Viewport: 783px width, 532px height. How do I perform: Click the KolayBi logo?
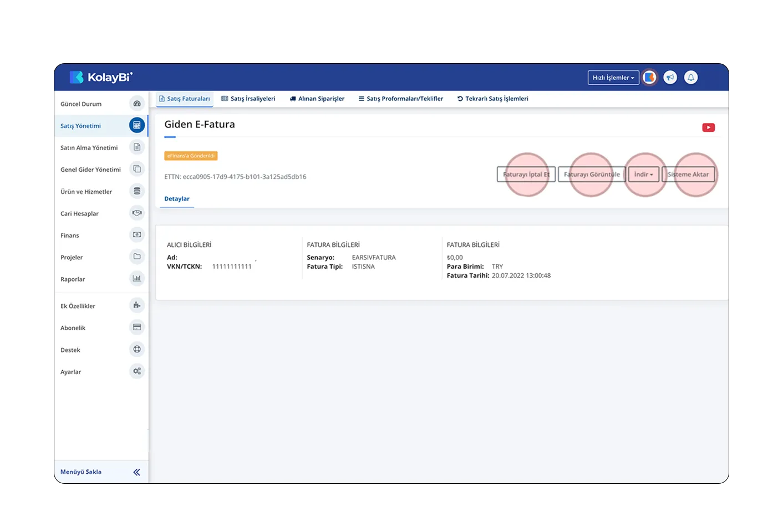click(101, 77)
